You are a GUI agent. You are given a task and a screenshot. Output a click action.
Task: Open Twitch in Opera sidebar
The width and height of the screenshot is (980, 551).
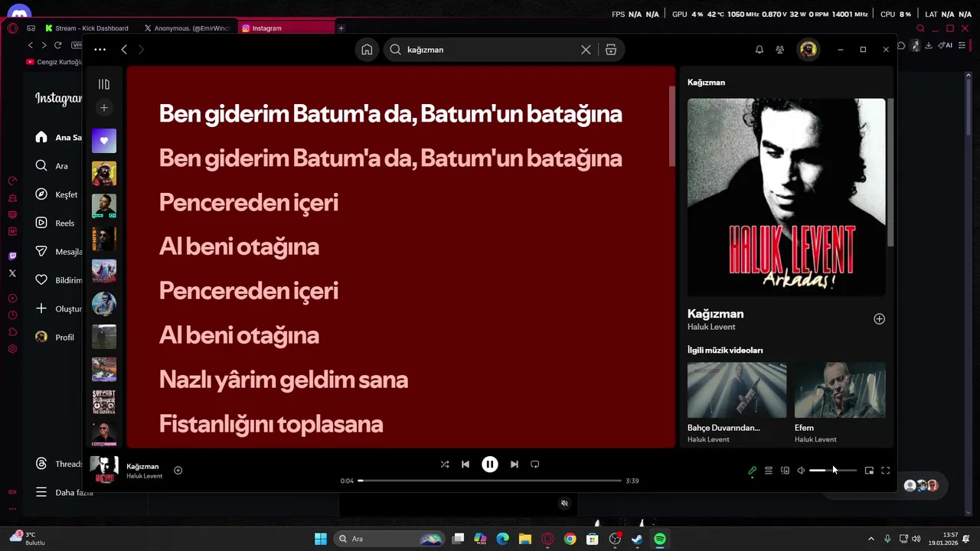[x=12, y=256]
